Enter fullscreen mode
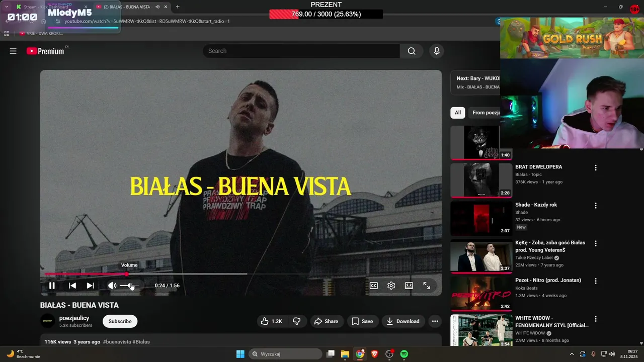 point(427,286)
